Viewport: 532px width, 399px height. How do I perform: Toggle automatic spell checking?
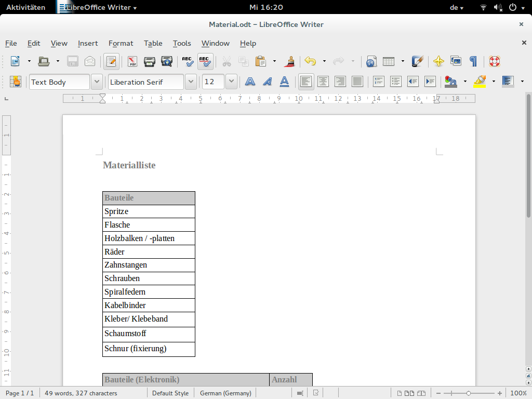(x=205, y=61)
